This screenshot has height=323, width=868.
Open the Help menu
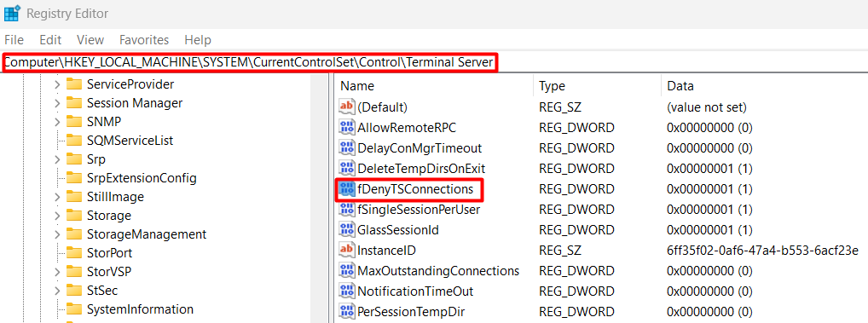[x=198, y=40]
